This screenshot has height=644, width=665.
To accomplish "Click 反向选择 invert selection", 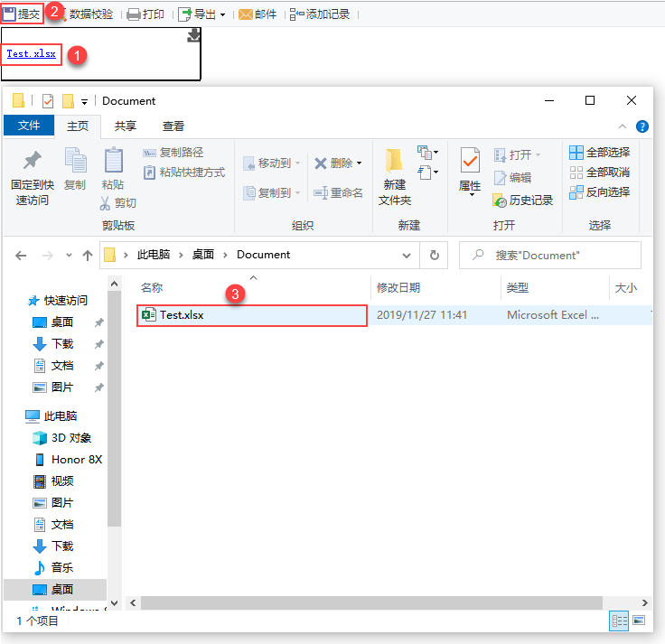I will click(599, 192).
